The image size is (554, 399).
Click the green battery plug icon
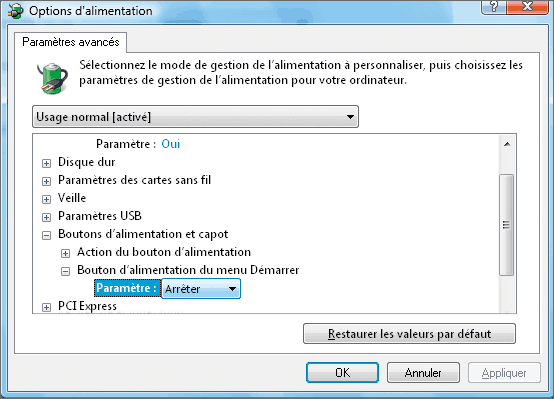pyautogui.click(x=53, y=78)
